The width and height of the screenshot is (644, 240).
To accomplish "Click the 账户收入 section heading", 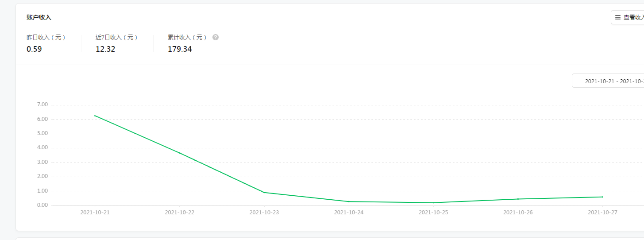I will [39, 18].
